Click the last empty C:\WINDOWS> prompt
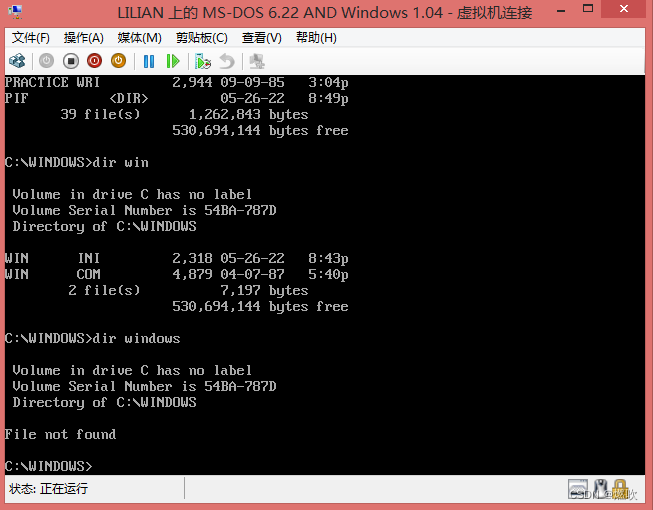 pos(48,466)
